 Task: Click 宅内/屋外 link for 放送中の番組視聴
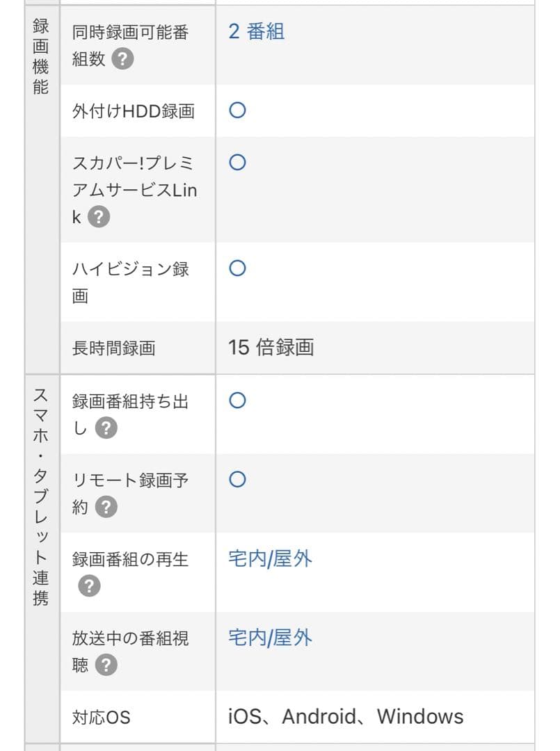click(270, 638)
